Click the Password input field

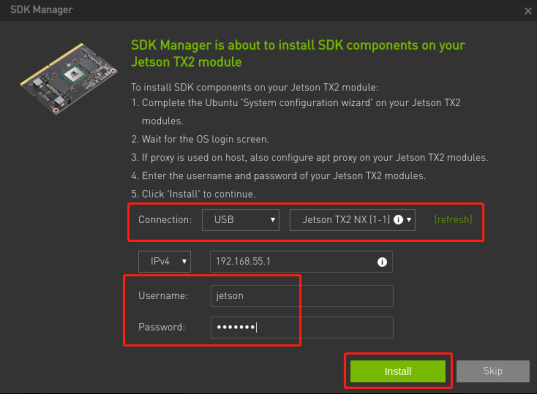tap(302, 328)
